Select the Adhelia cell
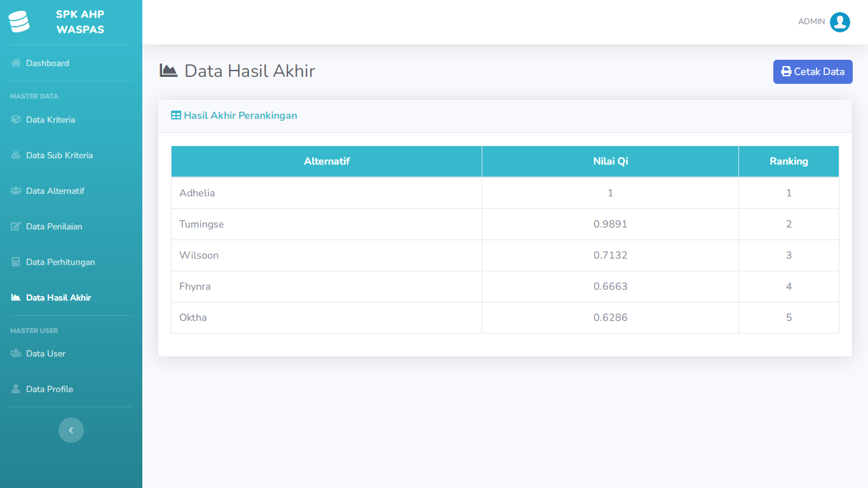The width and height of the screenshot is (868, 488). click(x=327, y=193)
